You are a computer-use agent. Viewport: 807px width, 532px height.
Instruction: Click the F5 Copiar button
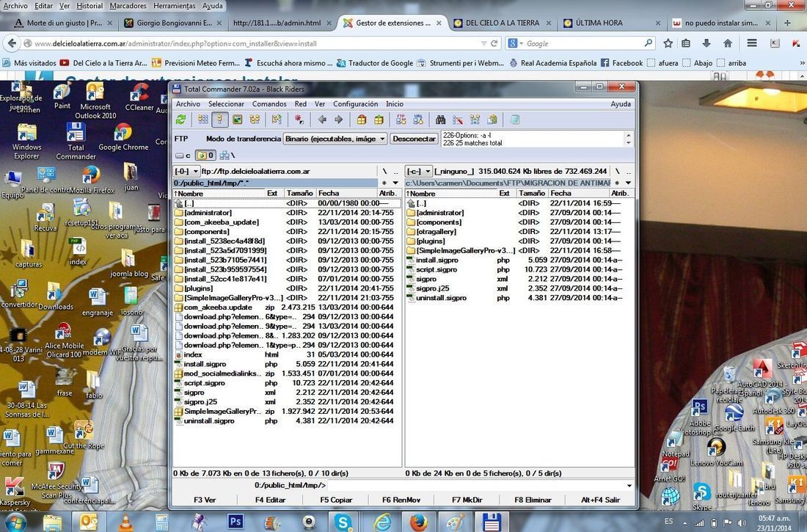click(336, 500)
